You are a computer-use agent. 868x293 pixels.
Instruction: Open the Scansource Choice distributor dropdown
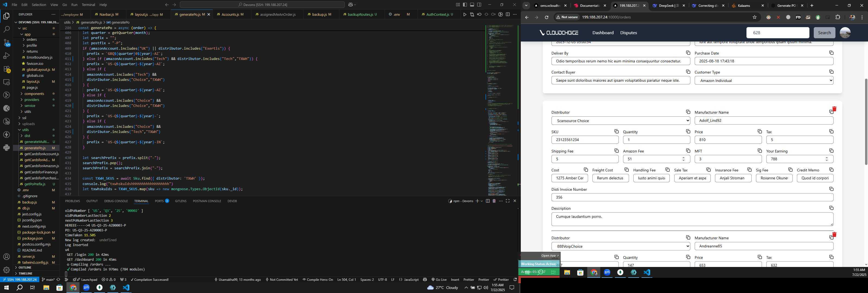(620, 121)
